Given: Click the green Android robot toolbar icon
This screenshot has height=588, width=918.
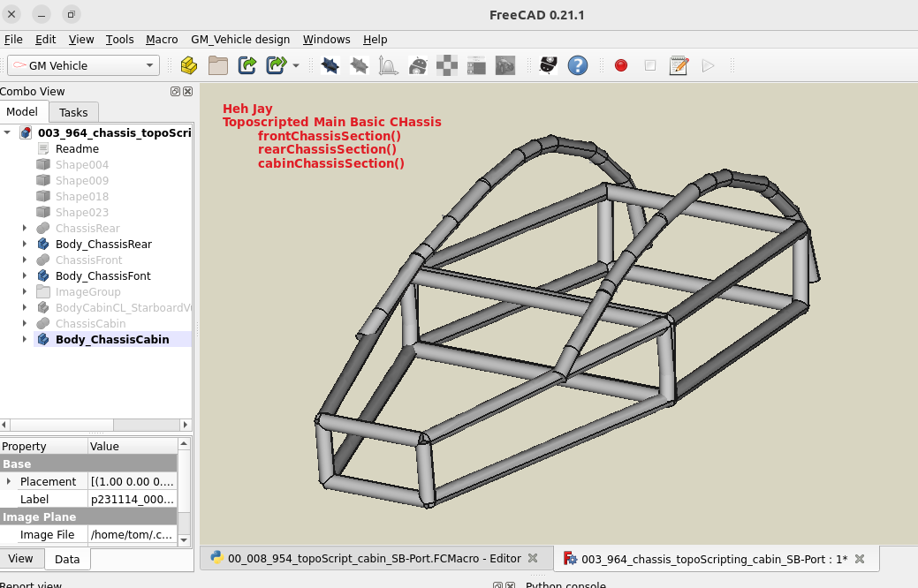Looking at the screenshot, I should pyautogui.click(x=419, y=65).
